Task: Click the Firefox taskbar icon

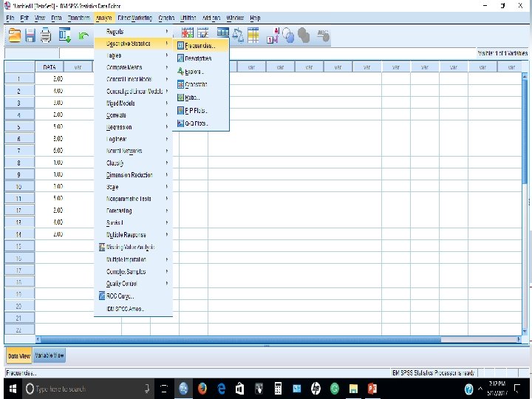Action: tap(202, 389)
